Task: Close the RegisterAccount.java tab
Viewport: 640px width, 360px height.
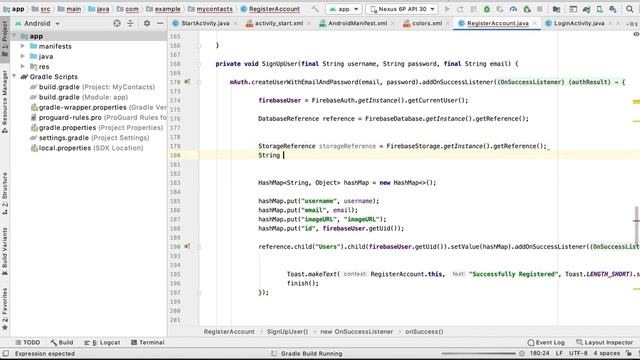Action: click(534, 24)
